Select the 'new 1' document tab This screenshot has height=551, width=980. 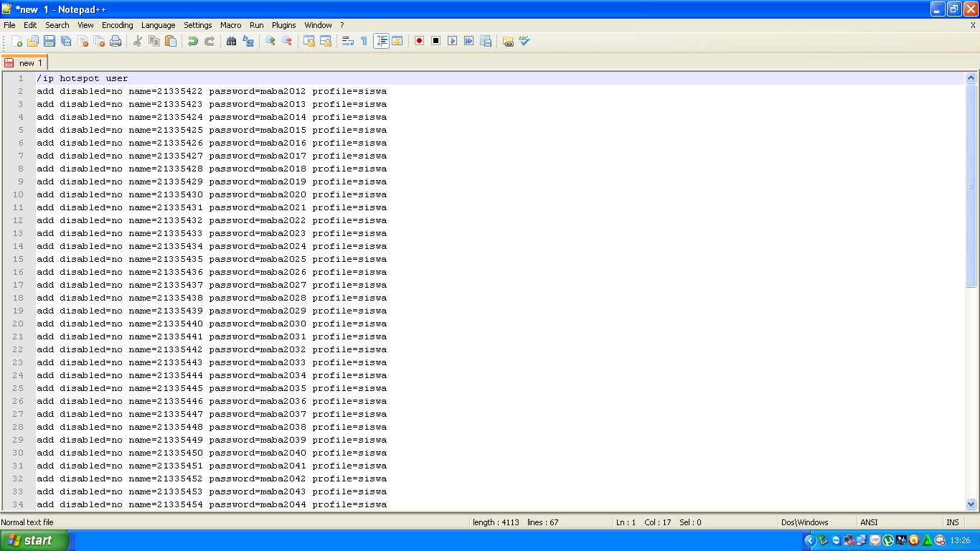click(x=24, y=62)
